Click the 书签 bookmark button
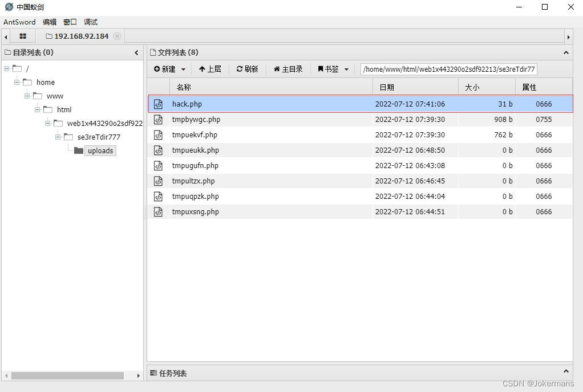 [x=329, y=69]
